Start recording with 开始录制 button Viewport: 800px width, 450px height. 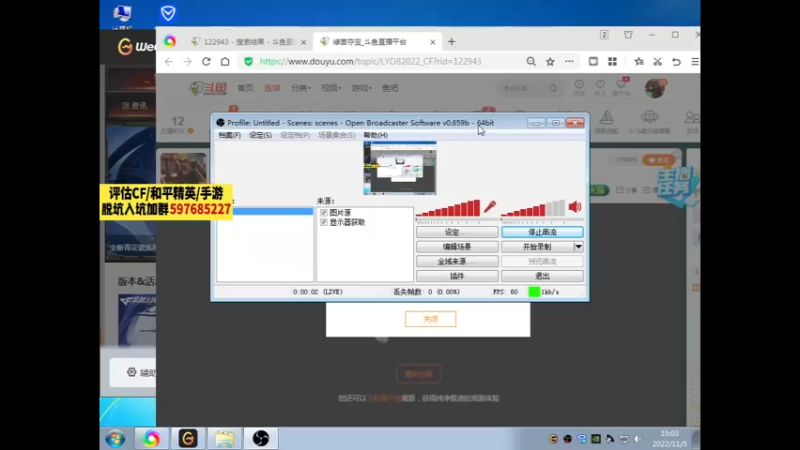(x=537, y=247)
